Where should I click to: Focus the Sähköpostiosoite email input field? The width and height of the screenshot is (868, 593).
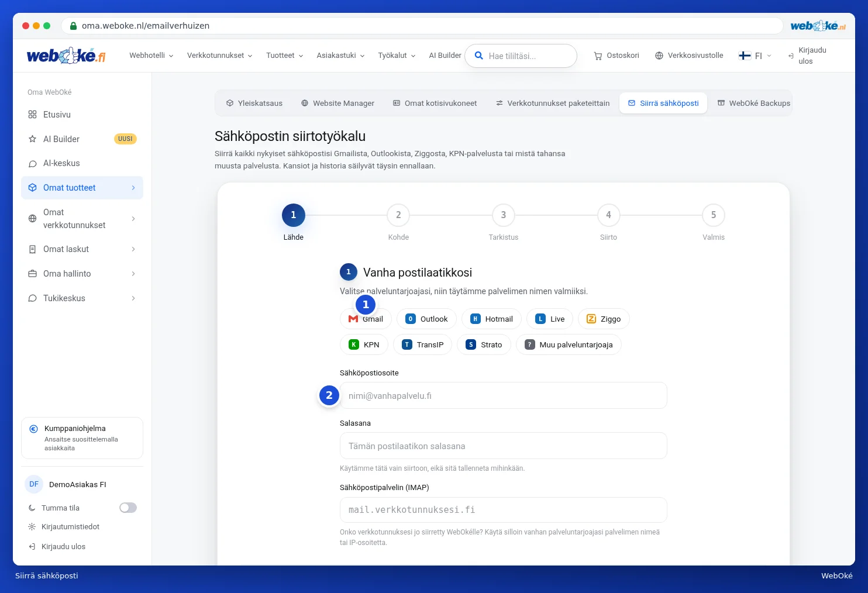(504, 395)
